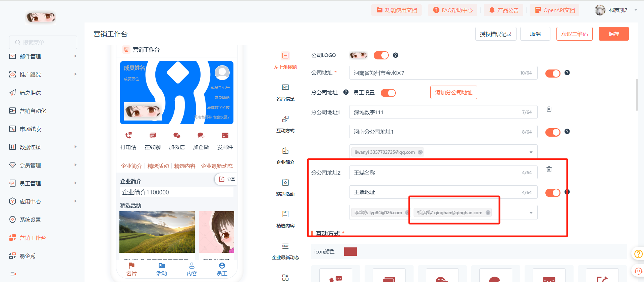This screenshot has width=644, height=282.
Task: Expand 会员管理 submenu arrow
Action: pyautogui.click(x=75, y=165)
